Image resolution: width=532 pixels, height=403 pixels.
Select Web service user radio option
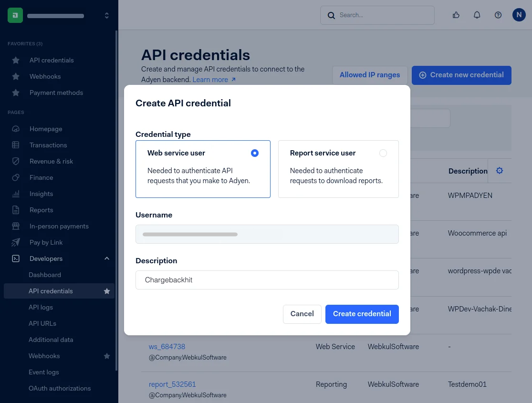(255, 153)
